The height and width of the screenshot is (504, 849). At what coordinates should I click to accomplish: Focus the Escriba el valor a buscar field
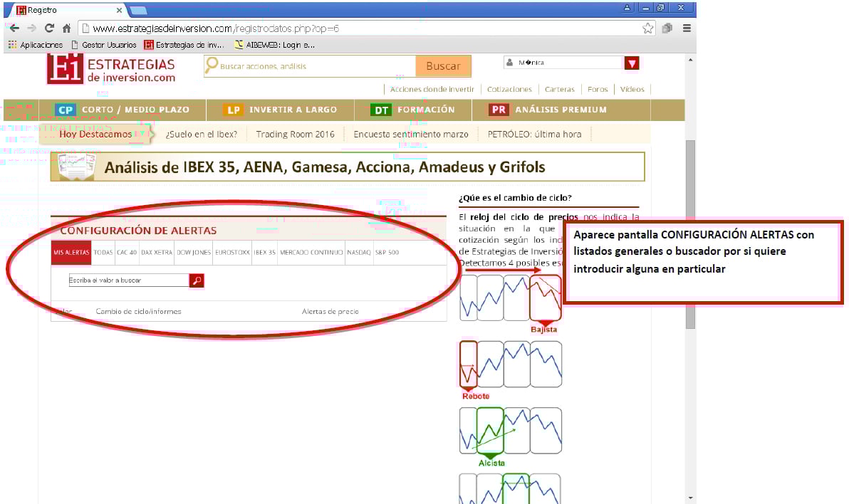coord(129,280)
